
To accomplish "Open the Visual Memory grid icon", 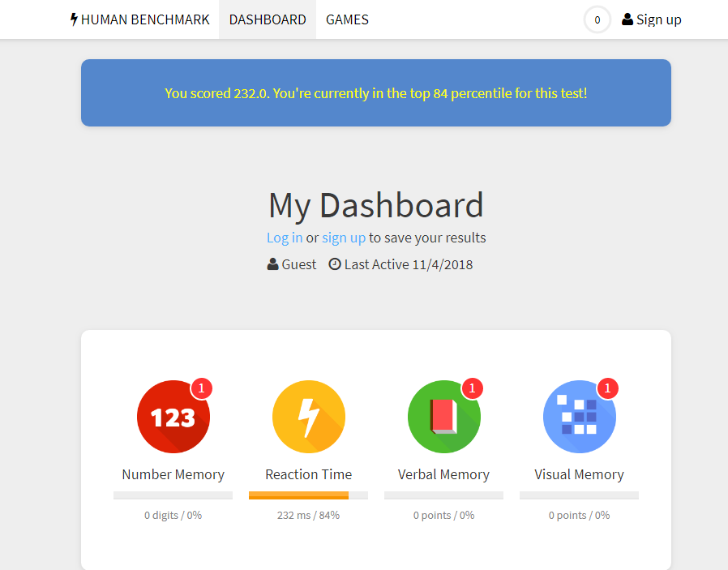I will [x=580, y=417].
